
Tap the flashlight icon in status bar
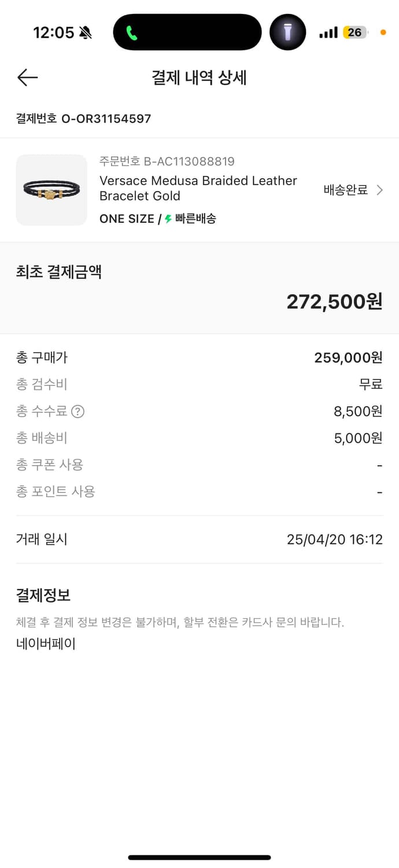pyautogui.click(x=287, y=32)
